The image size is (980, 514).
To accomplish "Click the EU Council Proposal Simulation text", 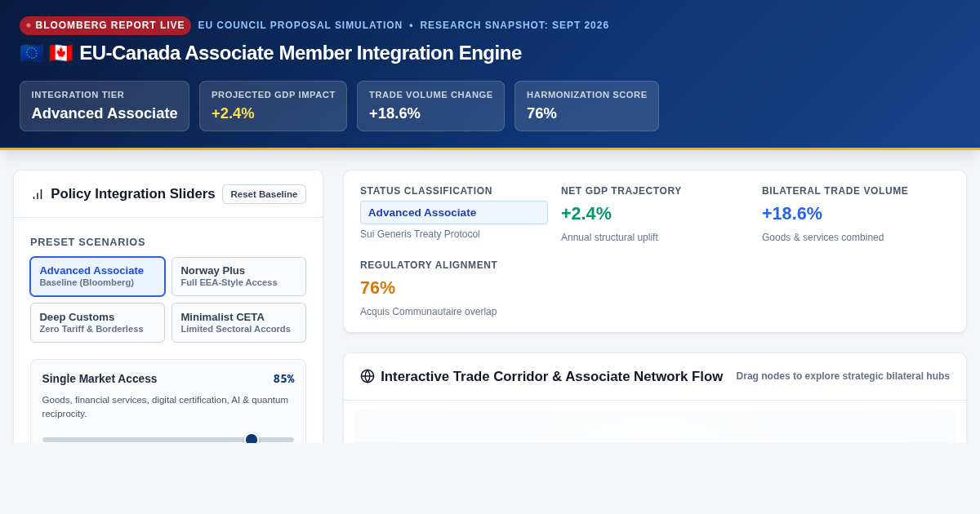I will click(x=300, y=25).
